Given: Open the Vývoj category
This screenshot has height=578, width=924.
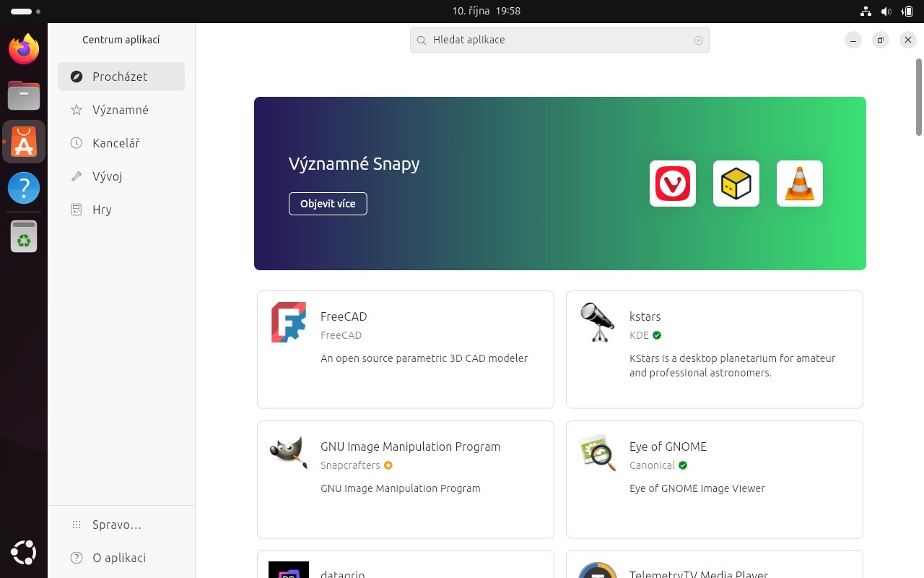Looking at the screenshot, I should 121,176.
